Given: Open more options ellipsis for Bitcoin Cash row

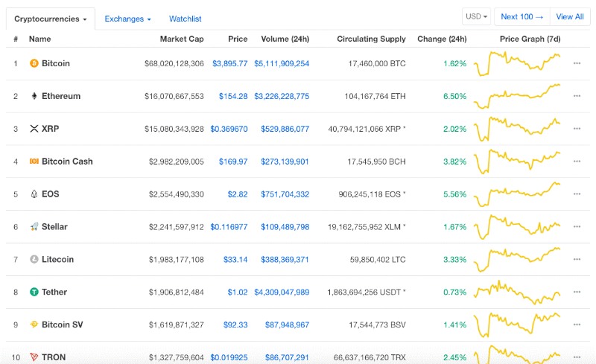Looking at the screenshot, I should click(x=577, y=161).
